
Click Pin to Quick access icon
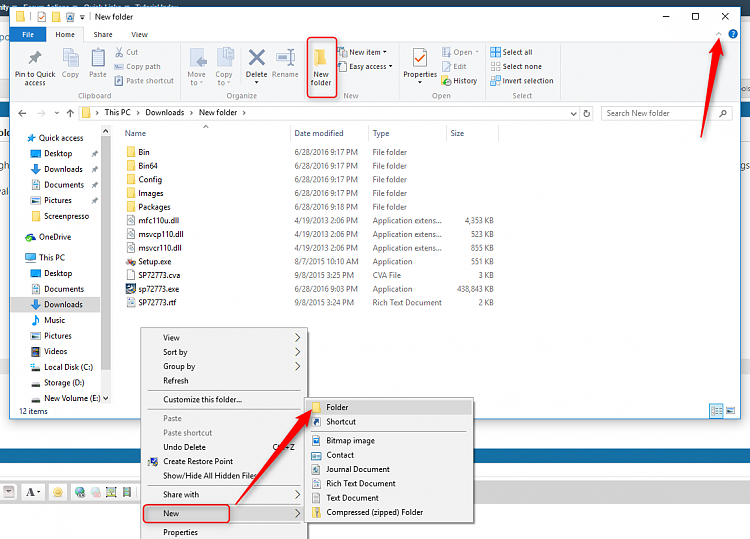pyautogui.click(x=34, y=58)
